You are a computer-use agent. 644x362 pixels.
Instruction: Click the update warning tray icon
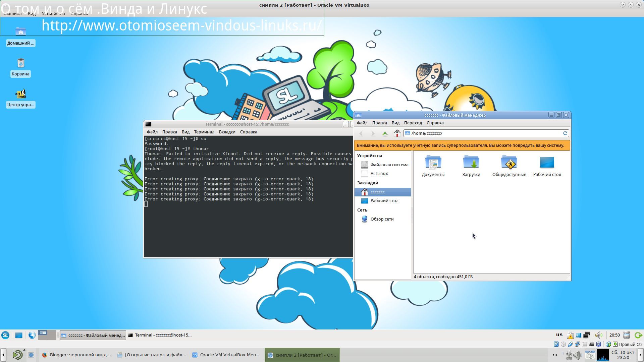click(x=570, y=335)
